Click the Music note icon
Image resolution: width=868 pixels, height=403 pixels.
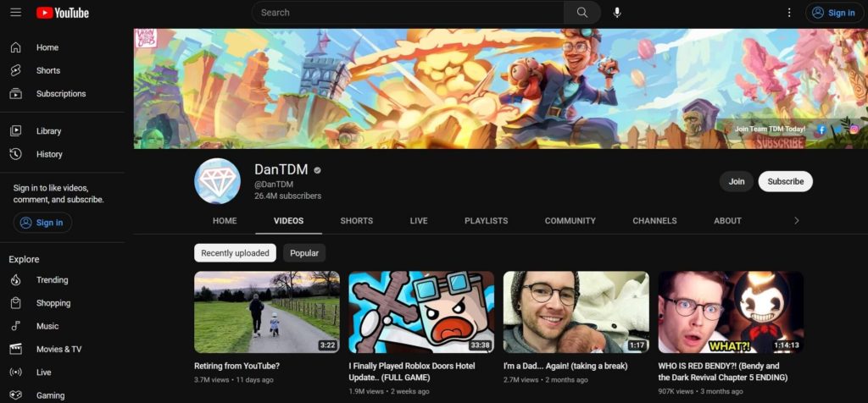tap(15, 326)
